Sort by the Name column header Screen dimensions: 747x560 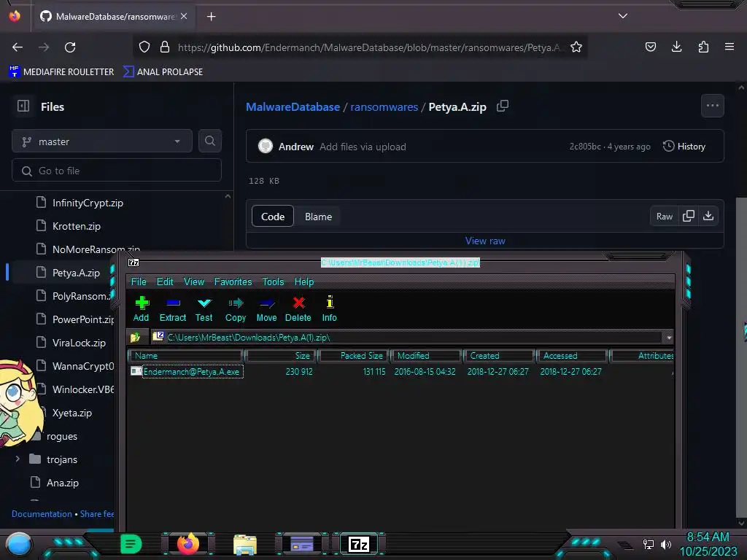tap(185, 356)
